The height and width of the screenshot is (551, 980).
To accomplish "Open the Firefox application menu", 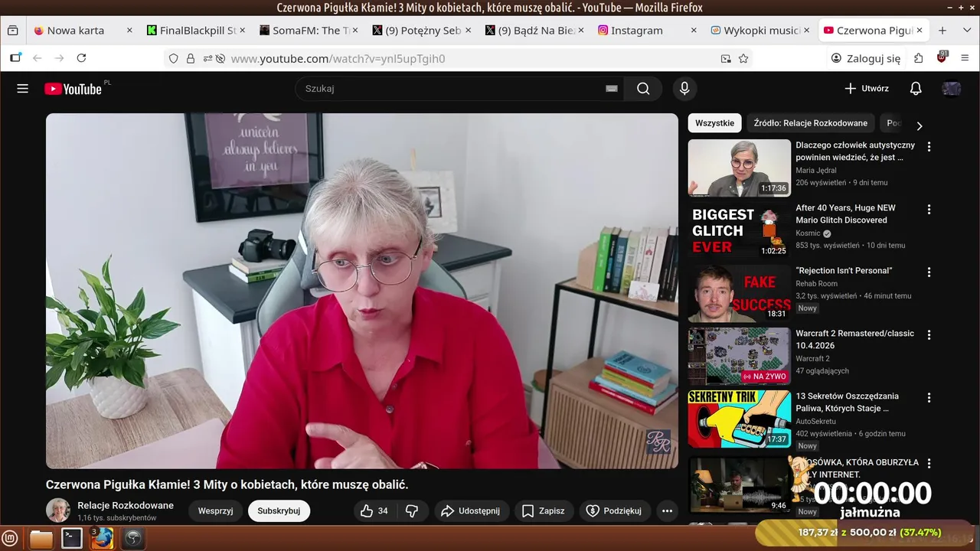I will point(965,58).
